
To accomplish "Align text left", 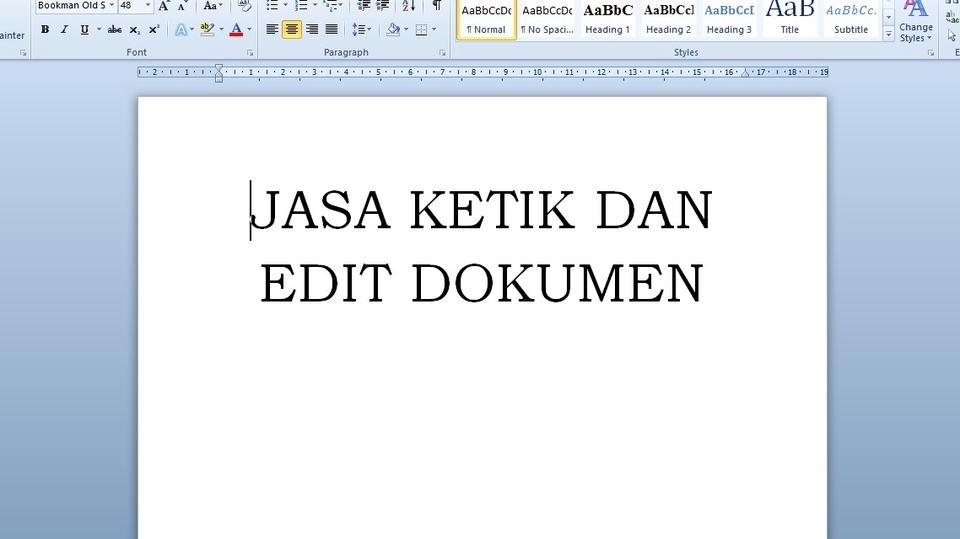I will coord(272,29).
